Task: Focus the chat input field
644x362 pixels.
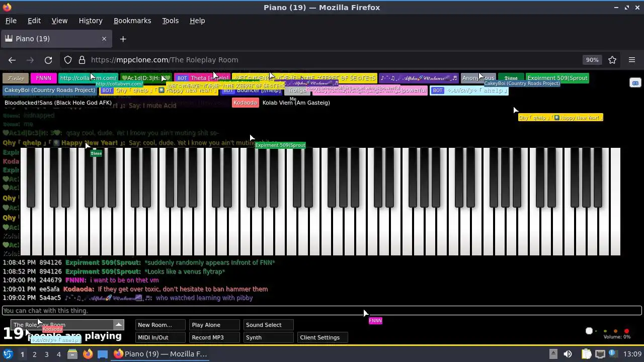Action: 322,311
